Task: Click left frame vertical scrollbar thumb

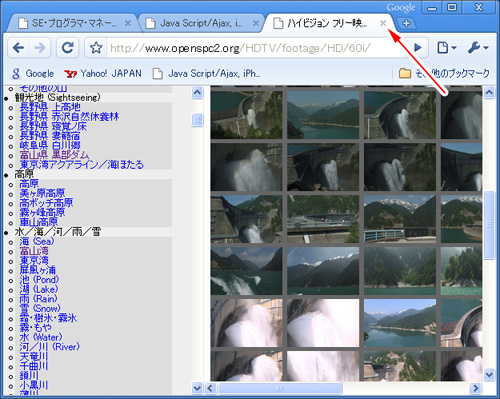Action: (x=197, y=119)
